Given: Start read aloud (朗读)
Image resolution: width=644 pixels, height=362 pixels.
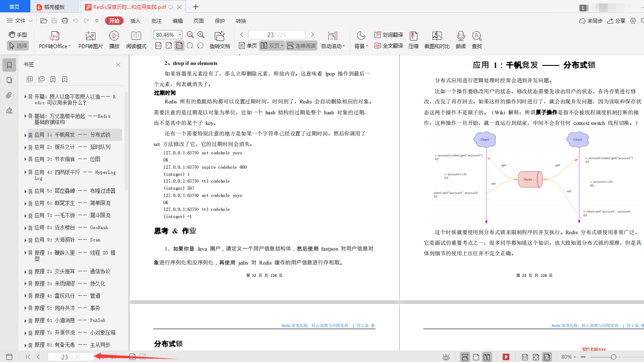Looking at the screenshot, I should click(x=461, y=40).
